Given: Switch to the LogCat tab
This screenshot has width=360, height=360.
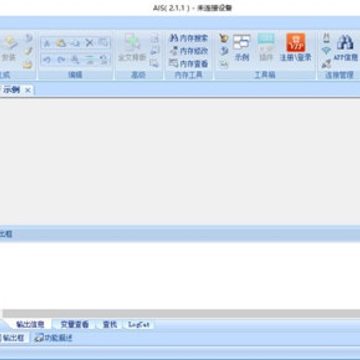Looking at the screenshot, I should coord(139,324).
